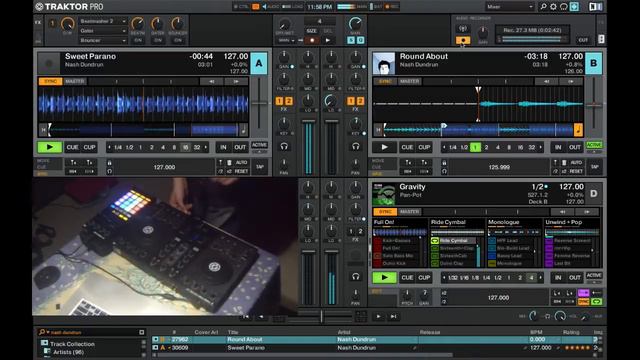
Task: Select loop size 16 on Deck A
Action: pos(185,147)
